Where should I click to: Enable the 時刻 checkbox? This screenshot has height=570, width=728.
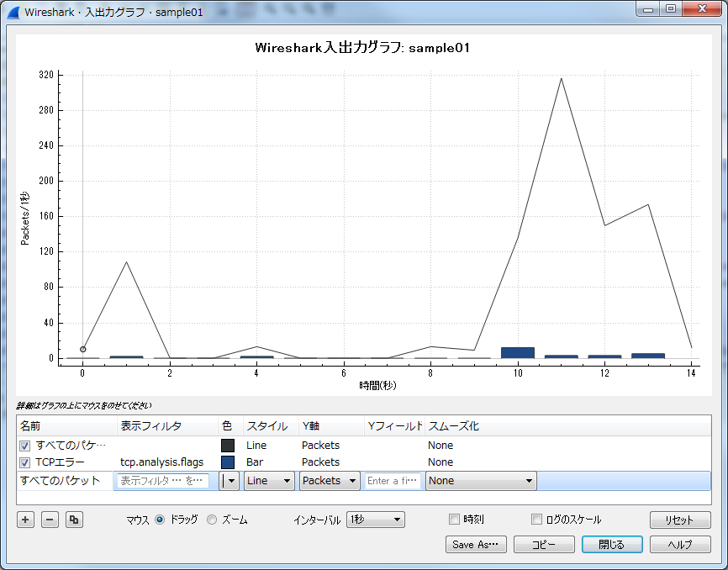tap(455, 519)
